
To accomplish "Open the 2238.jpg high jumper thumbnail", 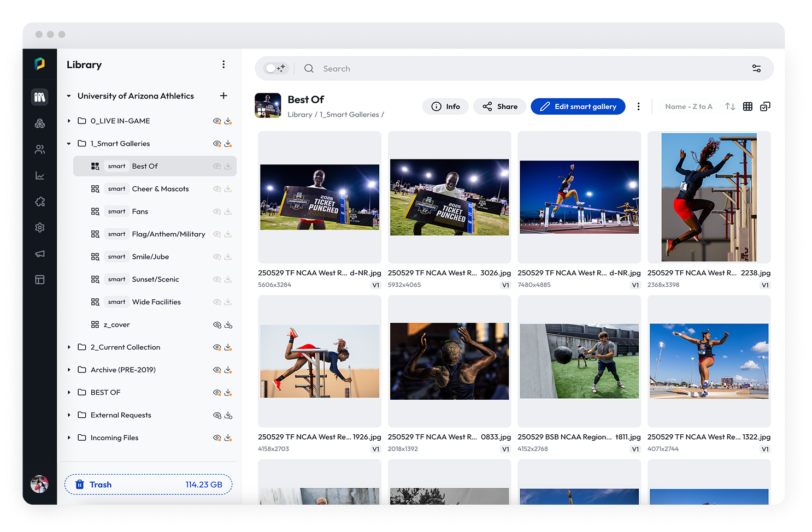I will 709,197.
